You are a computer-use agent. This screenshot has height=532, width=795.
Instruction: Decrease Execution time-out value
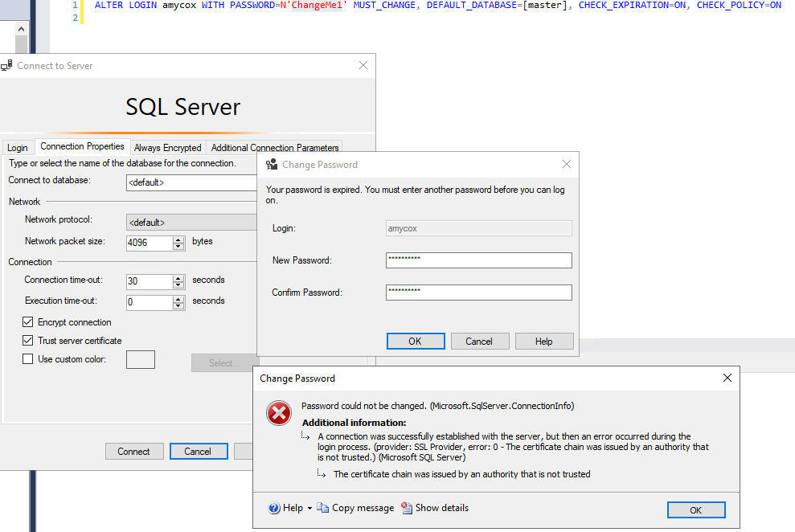[x=178, y=306]
